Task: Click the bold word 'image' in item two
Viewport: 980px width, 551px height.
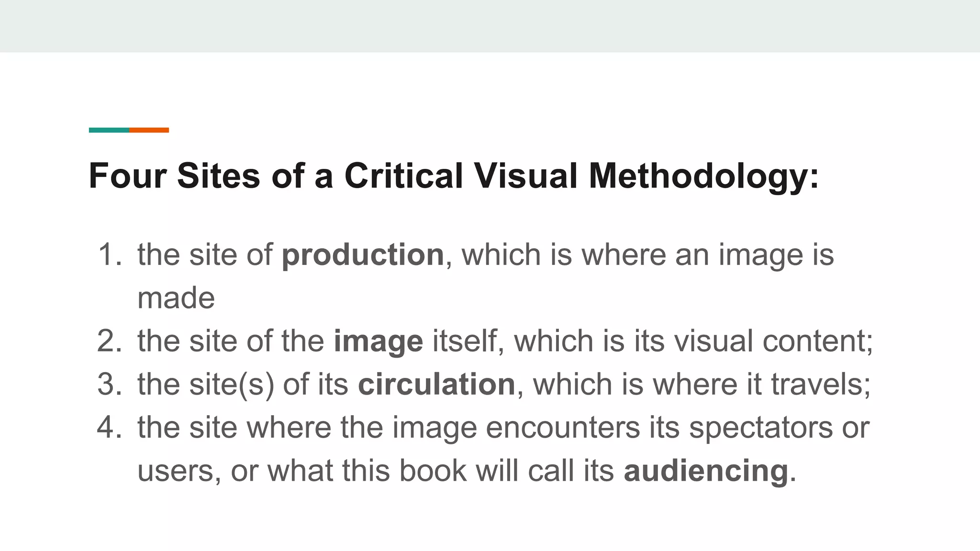Action: coord(378,341)
